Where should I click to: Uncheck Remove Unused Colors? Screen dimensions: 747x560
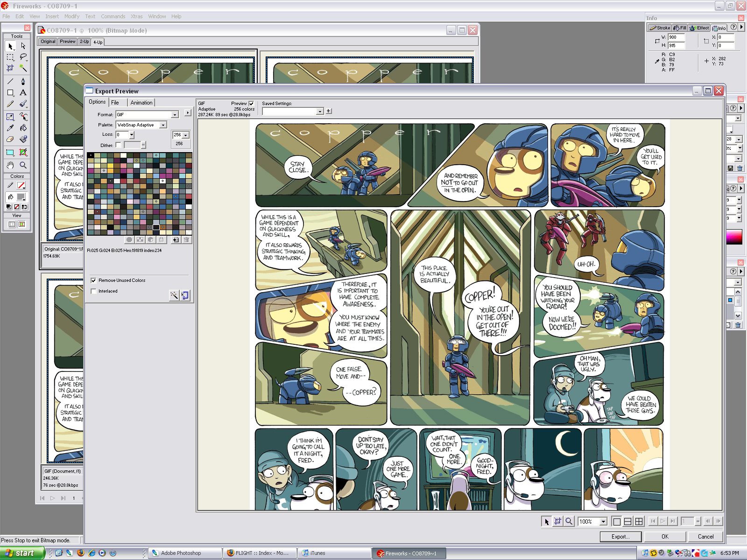click(93, 280)
